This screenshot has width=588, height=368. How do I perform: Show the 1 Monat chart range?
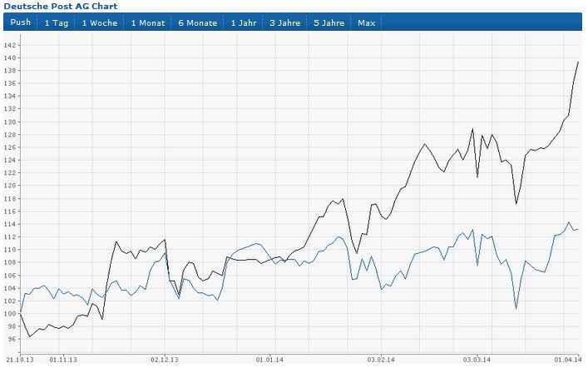pos(148,23)
